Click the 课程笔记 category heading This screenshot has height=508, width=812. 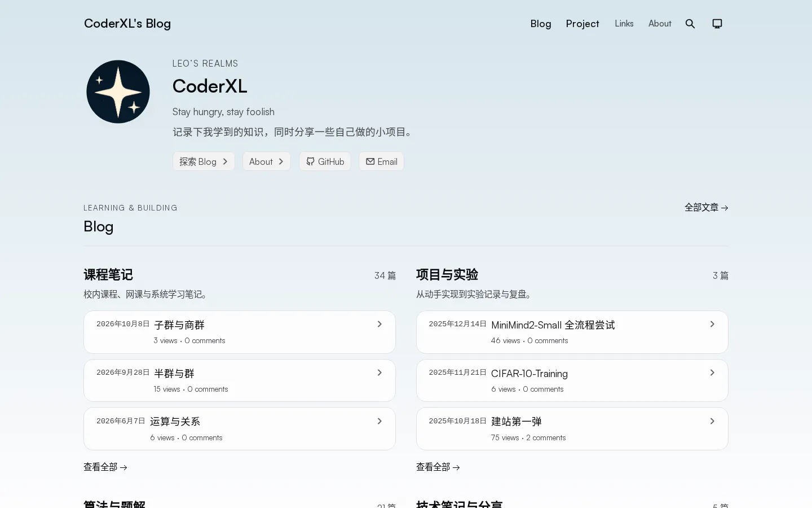tap(108, 275)
